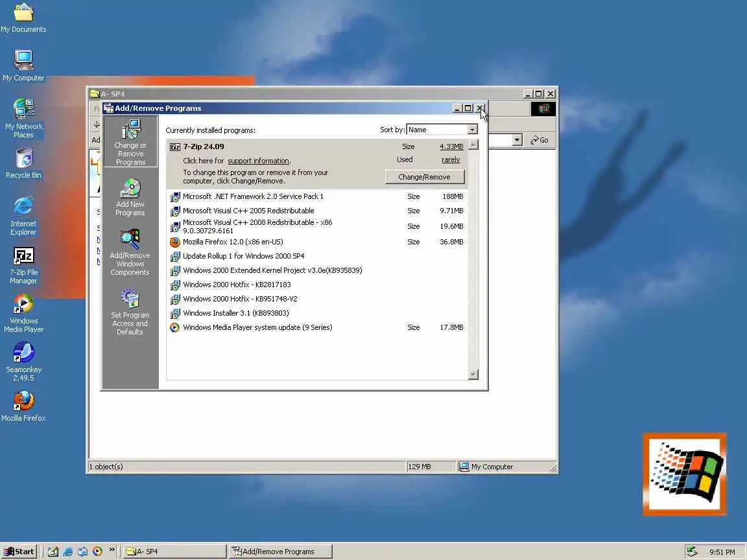Open My Documents desktop icon
Image resolution: width=747 pixels, height=560 pixels.
pos(23,18)
